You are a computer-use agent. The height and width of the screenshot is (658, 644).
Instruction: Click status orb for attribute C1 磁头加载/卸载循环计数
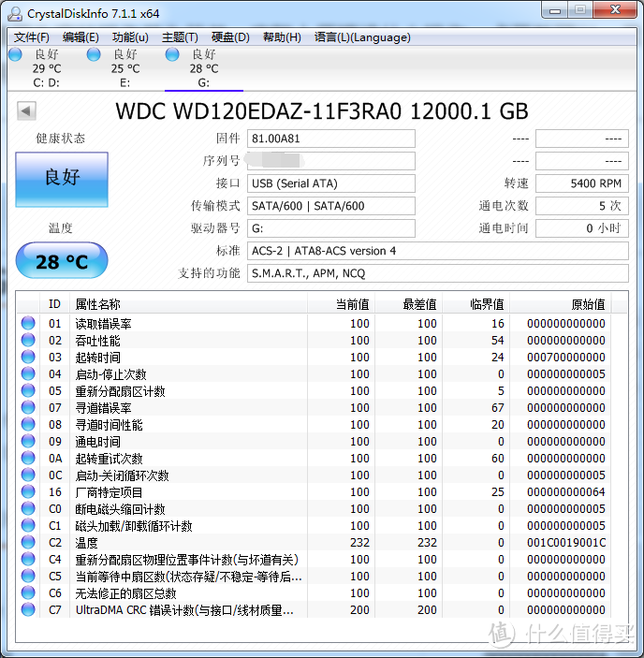[28, 525]
